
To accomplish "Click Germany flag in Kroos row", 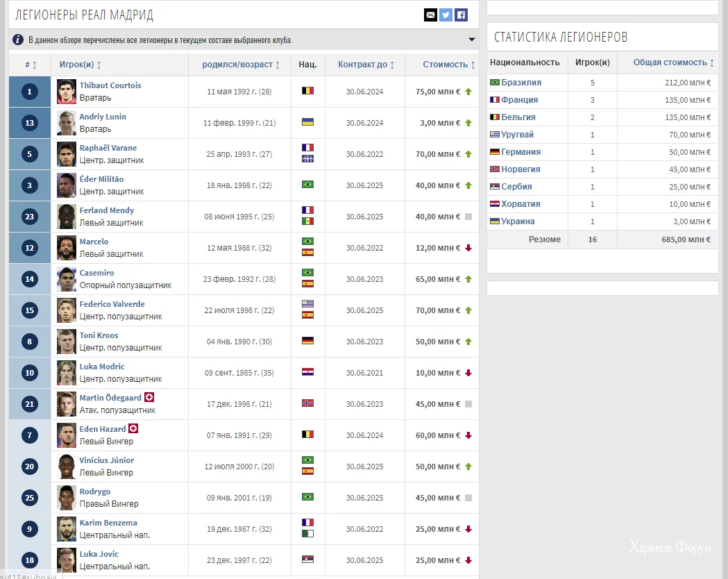I will coord(307,340).
